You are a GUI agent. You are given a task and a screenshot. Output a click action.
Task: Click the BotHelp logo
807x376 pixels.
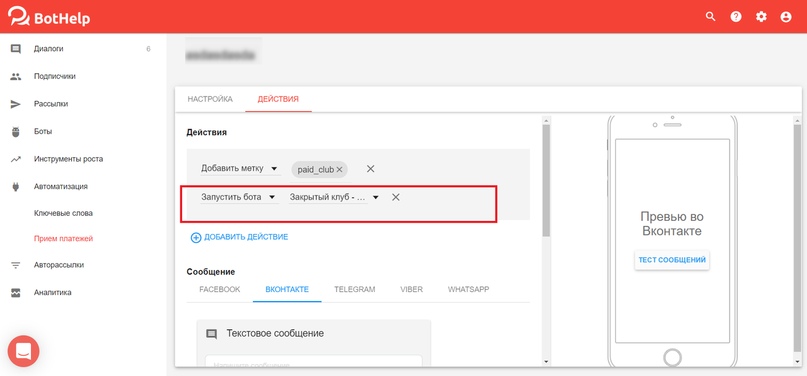pos(49,16)
